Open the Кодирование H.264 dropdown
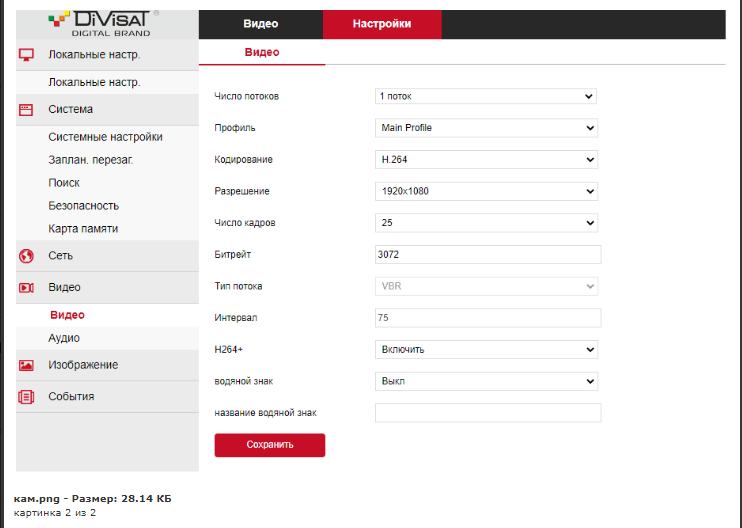Viewport: 742px width, 528px height. pos(486,160)
